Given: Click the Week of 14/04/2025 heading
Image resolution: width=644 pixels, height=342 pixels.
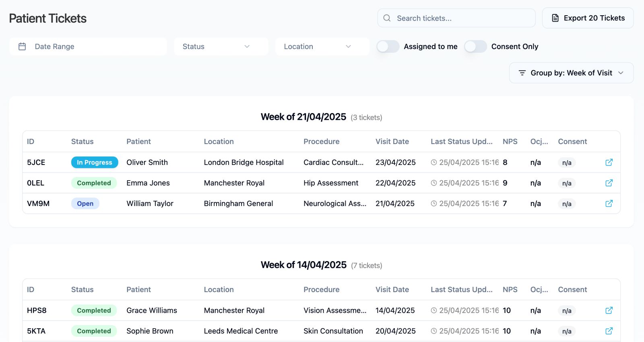Looking at the screenshot, I should (x=303, y=265).
